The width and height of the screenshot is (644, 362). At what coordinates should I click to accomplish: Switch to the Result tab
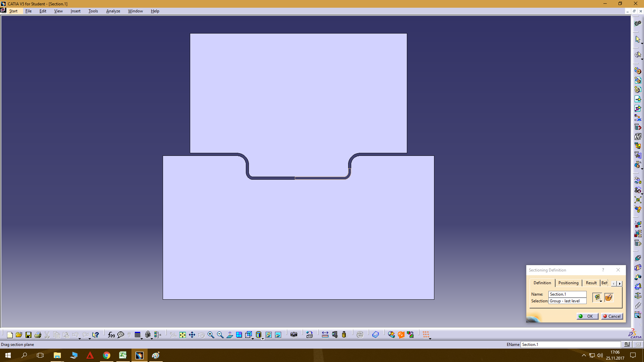click(591, 283)
